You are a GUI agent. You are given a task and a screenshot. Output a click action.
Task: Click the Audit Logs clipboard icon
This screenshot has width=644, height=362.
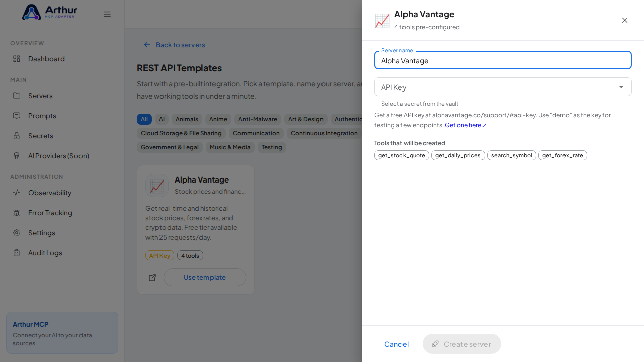pos(17,253)
